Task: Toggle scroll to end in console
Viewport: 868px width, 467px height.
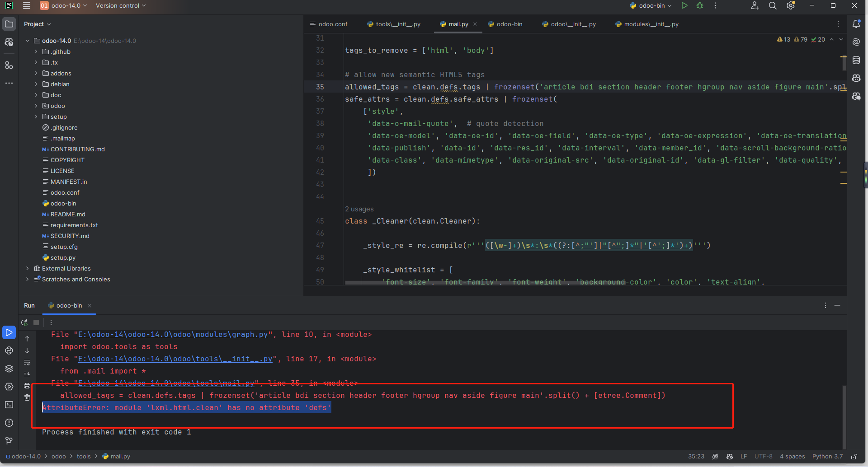Action: 27,374
